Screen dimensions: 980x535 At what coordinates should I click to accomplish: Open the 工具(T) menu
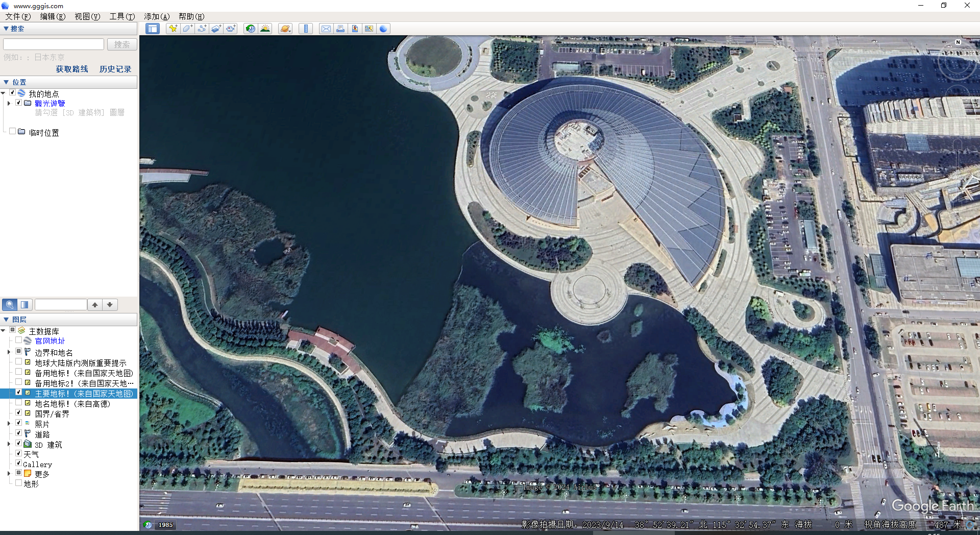click(122, 16)
